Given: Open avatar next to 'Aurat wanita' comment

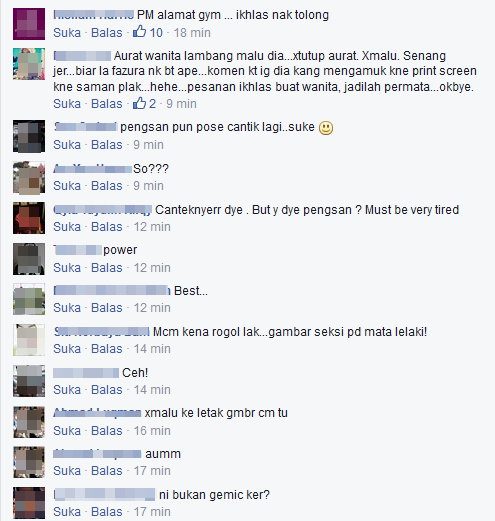Looking at the screenshot, I should 29,64.
